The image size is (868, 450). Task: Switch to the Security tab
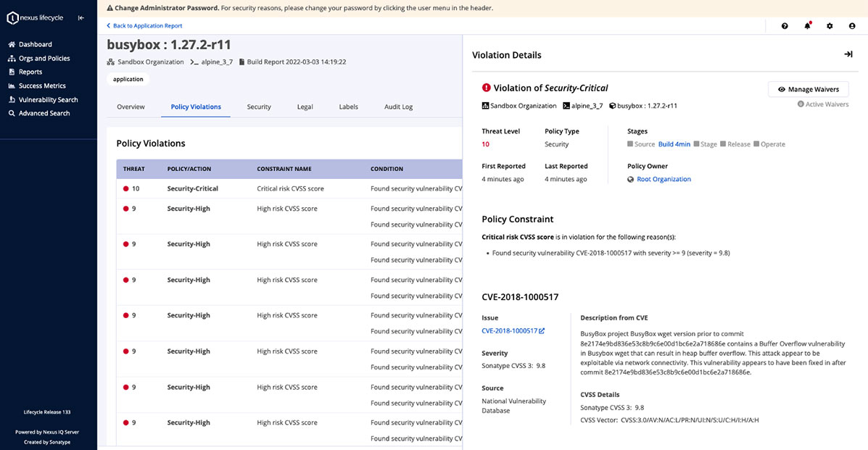[x=259, y=107]
